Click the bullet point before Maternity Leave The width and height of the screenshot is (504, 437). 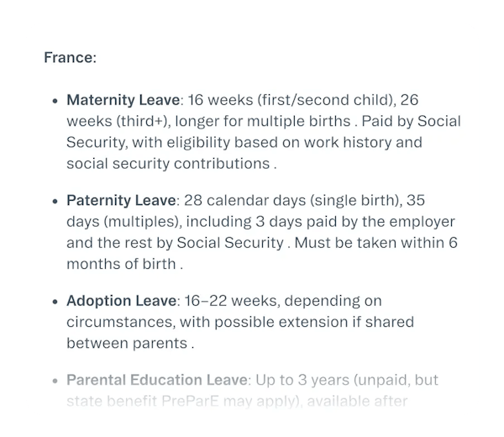[x=53, y=101]
